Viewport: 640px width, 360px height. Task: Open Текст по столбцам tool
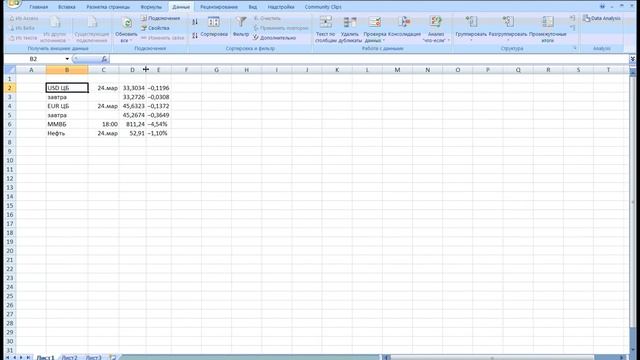(325, 29)
